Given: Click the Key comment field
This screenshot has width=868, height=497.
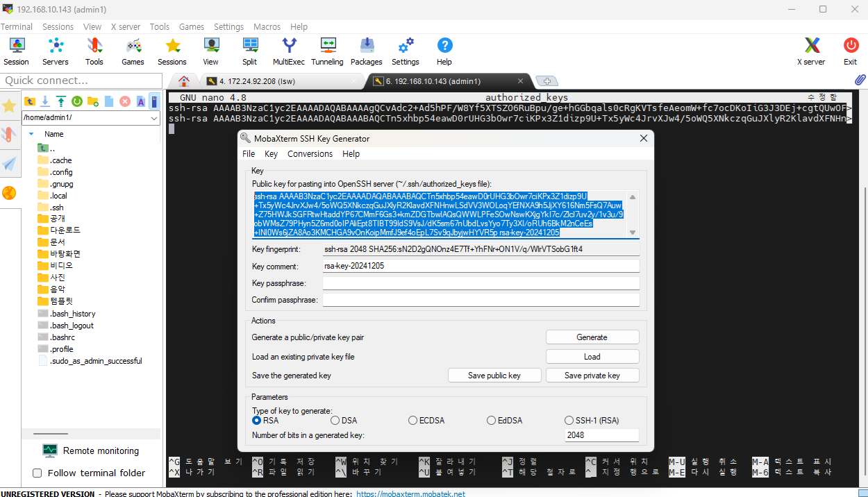Looking at the screenshot, I should (481, 267).
